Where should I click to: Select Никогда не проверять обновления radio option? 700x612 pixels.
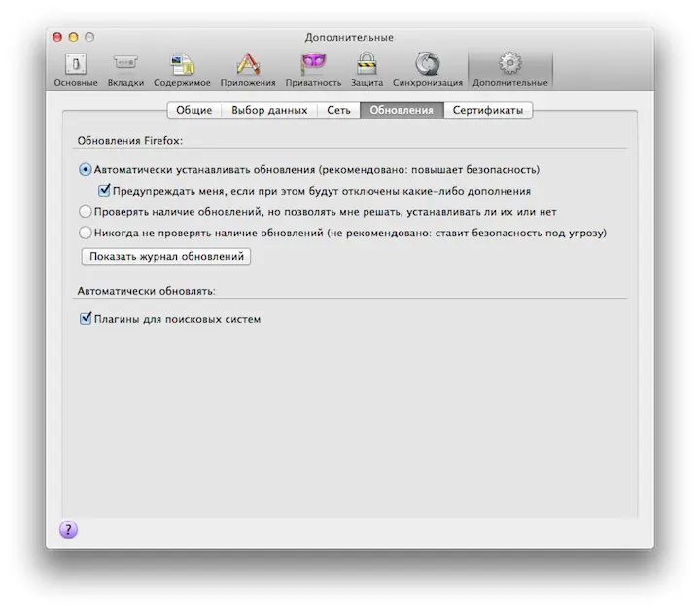[86, 233]
